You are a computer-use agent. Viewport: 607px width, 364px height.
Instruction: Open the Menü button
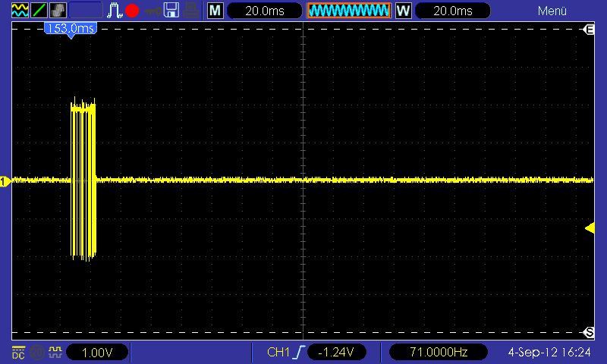[552, 11]
